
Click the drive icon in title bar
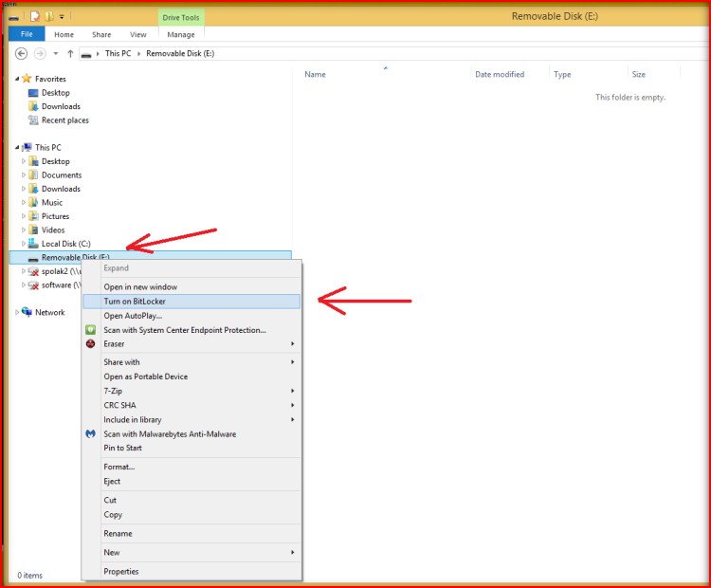pyautogui.click(x=13, y=18)
